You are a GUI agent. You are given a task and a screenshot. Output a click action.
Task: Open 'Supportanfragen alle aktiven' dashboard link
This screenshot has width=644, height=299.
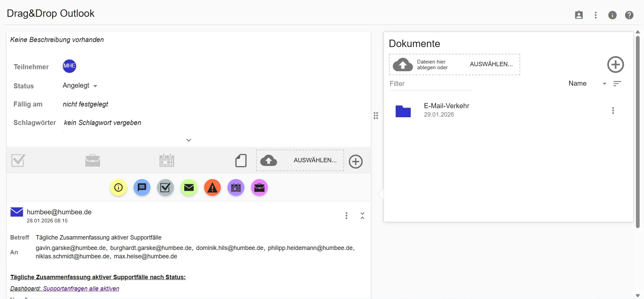pos(81,289)
